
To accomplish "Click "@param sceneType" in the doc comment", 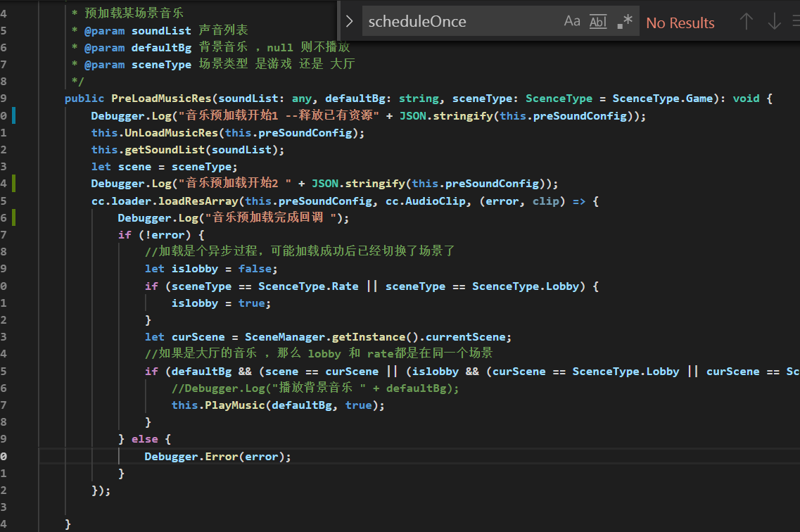I will (x=138, y=64).
